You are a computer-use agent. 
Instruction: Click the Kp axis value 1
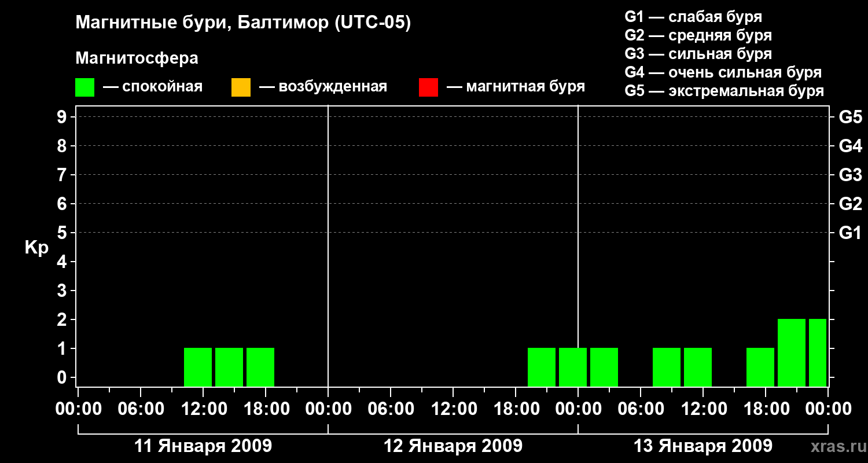pyautogui.click(x=62, y=348)
